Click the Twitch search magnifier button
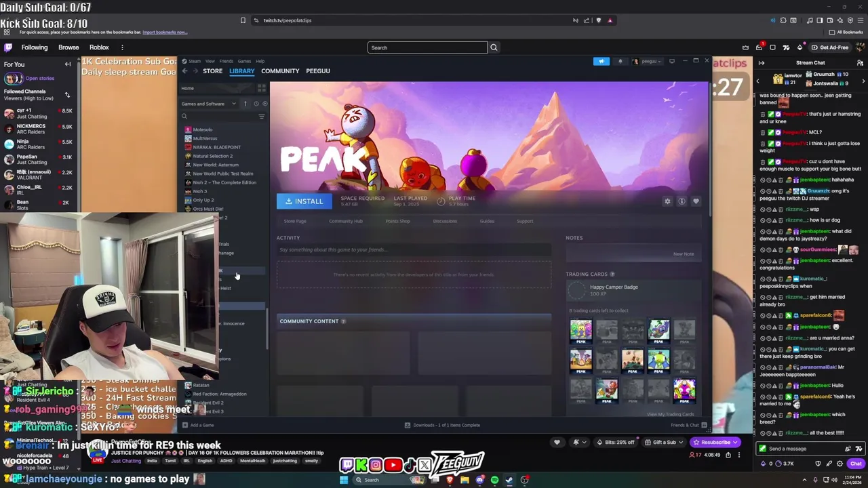Screen dimensions: 868x488 tap(494, 47)
